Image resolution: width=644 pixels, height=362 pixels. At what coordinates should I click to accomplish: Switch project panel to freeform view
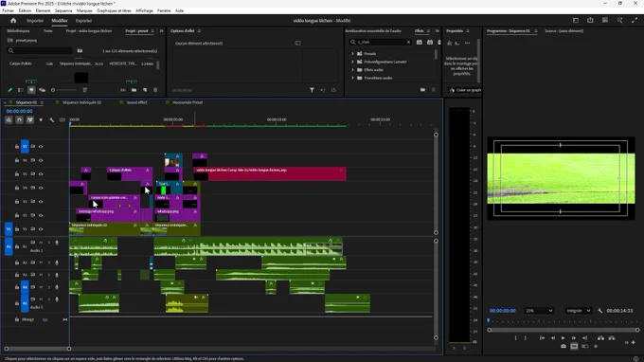coord(42,90)
